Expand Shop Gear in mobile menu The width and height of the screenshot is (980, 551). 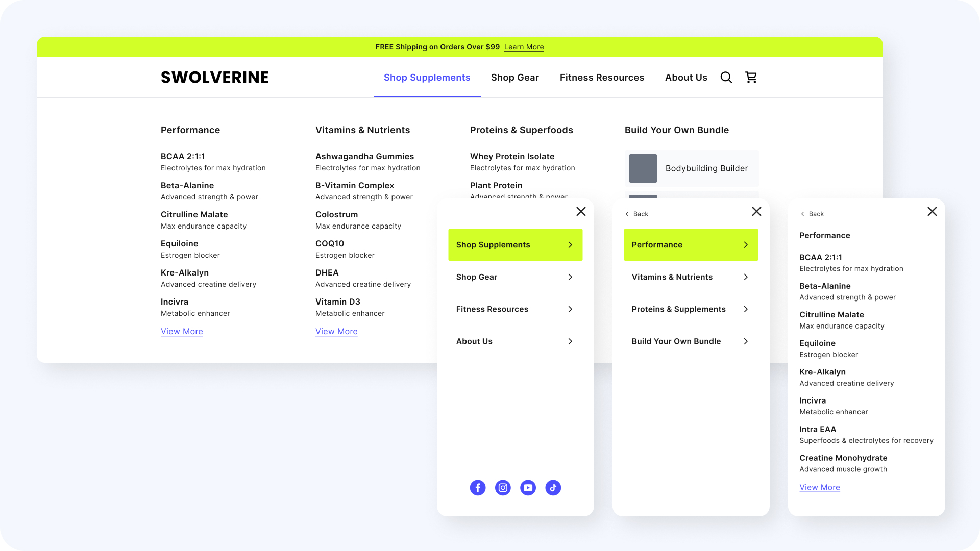pos(515,277)
